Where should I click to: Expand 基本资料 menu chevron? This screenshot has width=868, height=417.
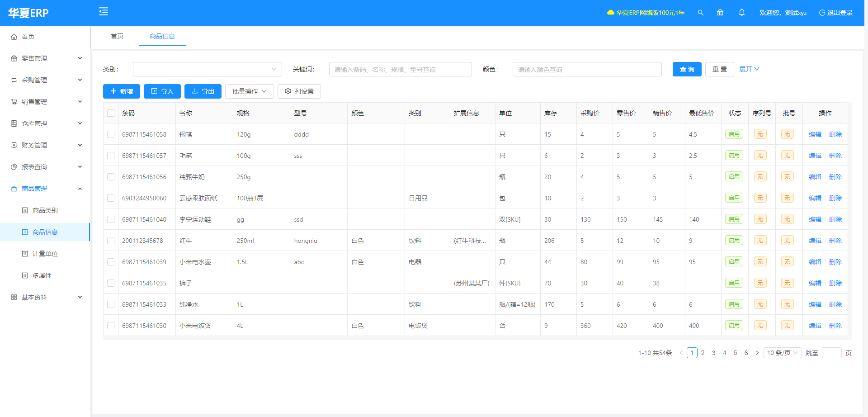(80, 297)
